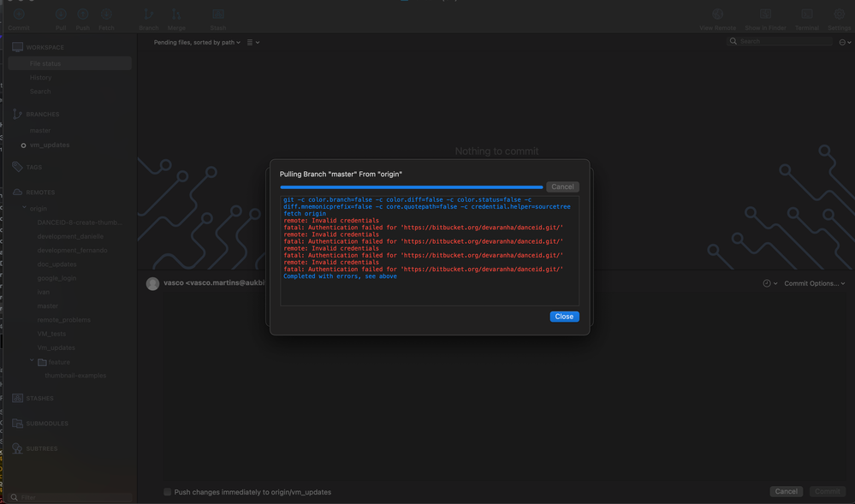Open the Branch toolbar tool
The image size is (855, 504).
148,15
